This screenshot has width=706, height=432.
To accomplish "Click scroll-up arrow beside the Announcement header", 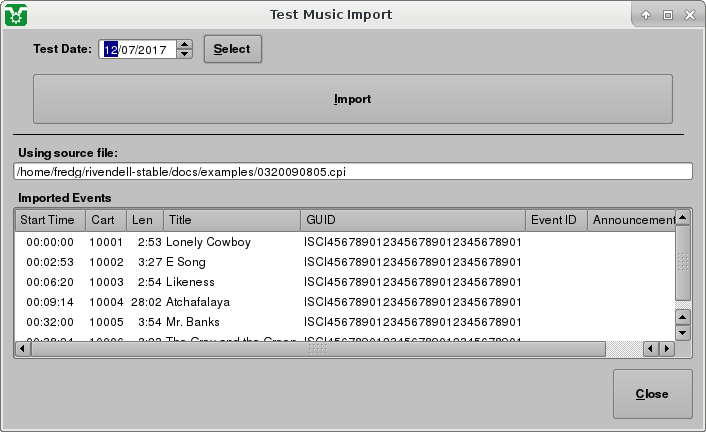I will [683, 218].
